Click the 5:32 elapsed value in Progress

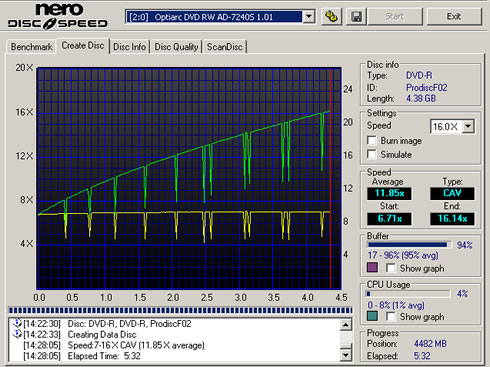point(422,356)
